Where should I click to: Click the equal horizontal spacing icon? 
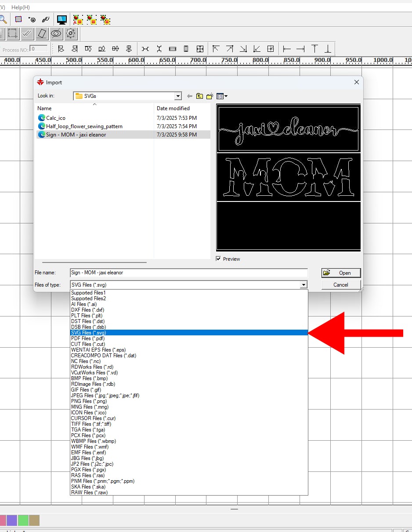[145, 49]
